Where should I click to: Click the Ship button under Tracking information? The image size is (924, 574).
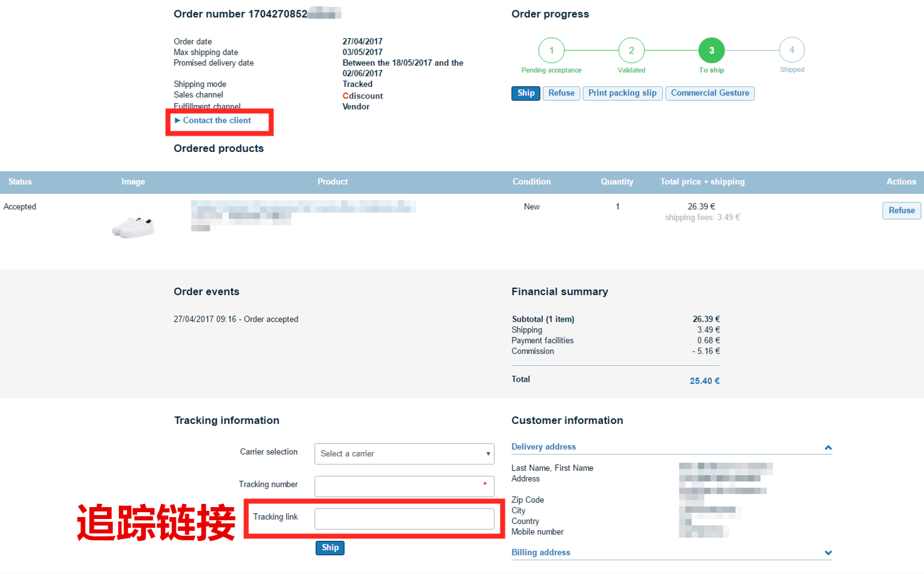point(330,547)
